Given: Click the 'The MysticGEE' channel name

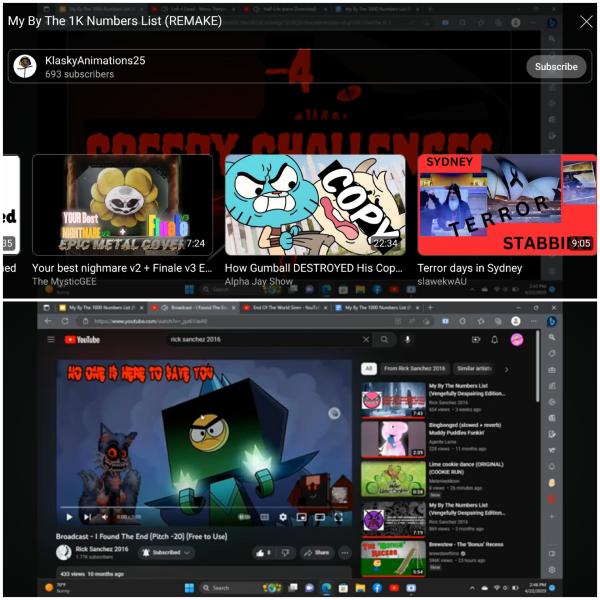Looking at the screenshot, I should coord(64,281).
